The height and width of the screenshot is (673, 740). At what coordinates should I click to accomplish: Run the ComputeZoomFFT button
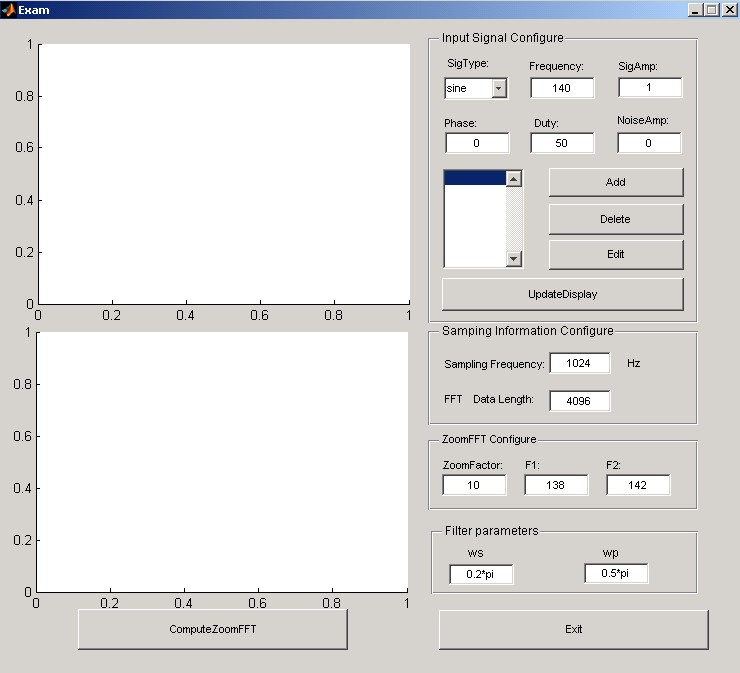pos(213,629)
